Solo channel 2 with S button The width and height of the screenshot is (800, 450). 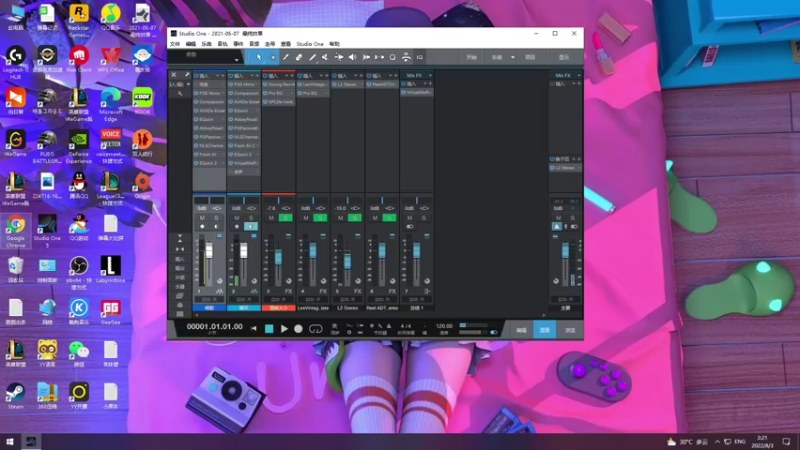pyautogui.click(x=251, y=218)
